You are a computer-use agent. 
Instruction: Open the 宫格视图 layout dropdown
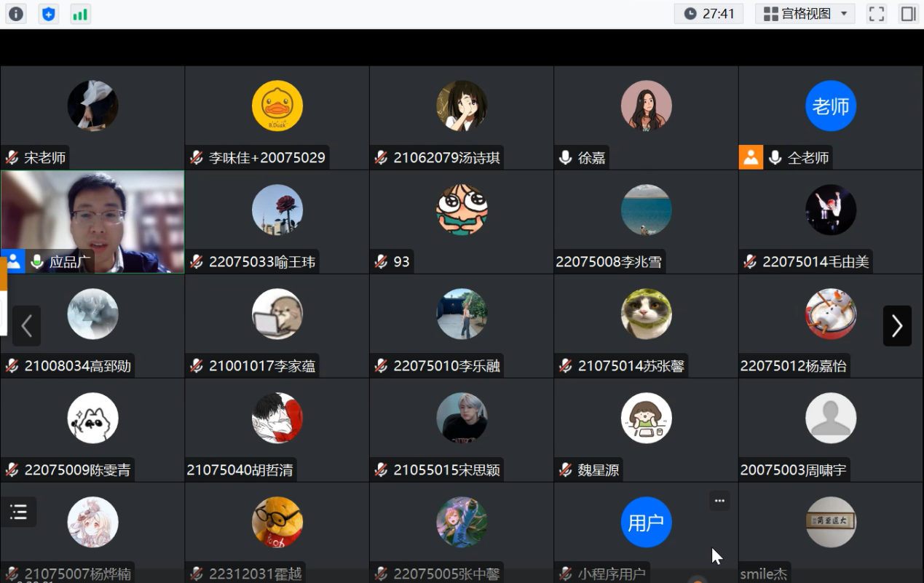pyautogui.click(x=805, y=14)
